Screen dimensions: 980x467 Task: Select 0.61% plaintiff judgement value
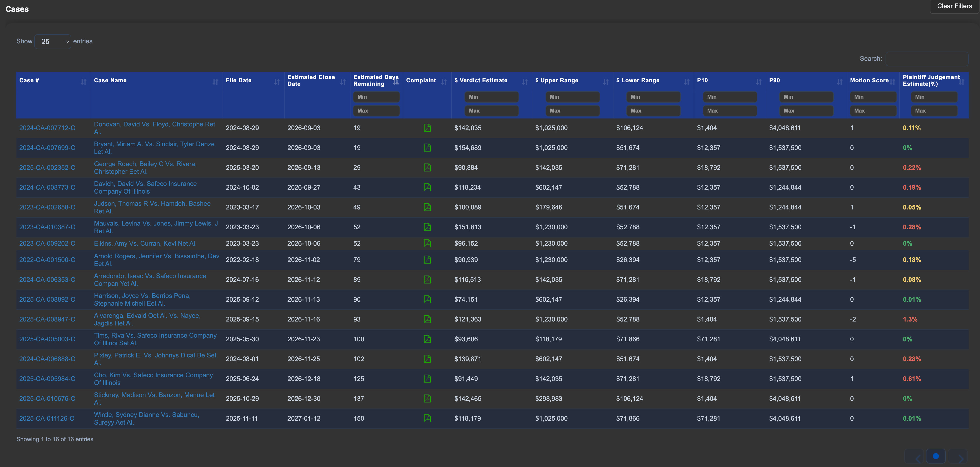click(912, 379)
